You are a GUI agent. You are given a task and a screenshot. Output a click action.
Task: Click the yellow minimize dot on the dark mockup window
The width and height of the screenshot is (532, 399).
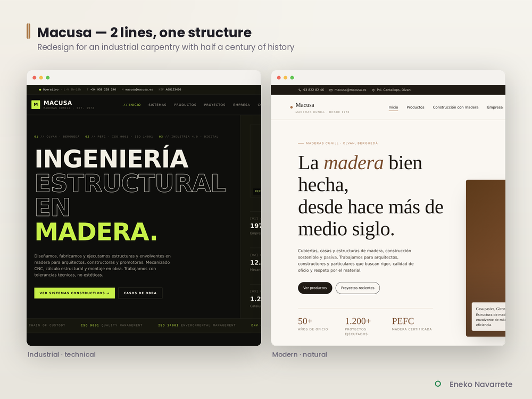[41, 78]
